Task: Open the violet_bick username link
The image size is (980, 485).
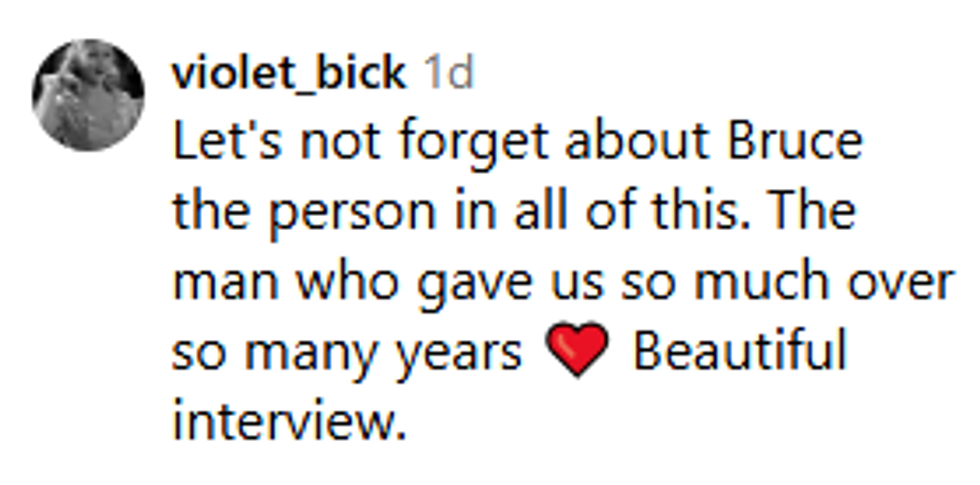Action: (289, 73)
